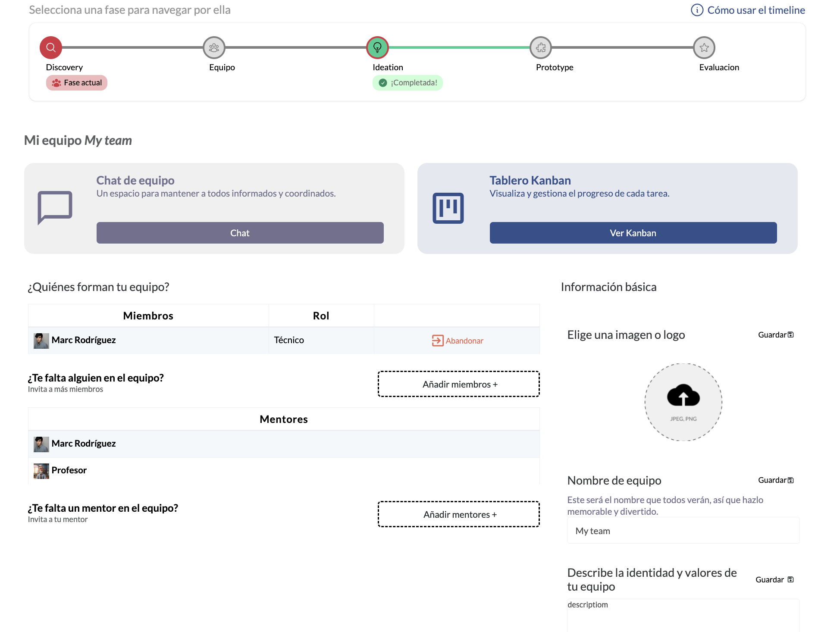
Task: Go to the Prototype puzzle phase
Action: [x=541, y=47]
